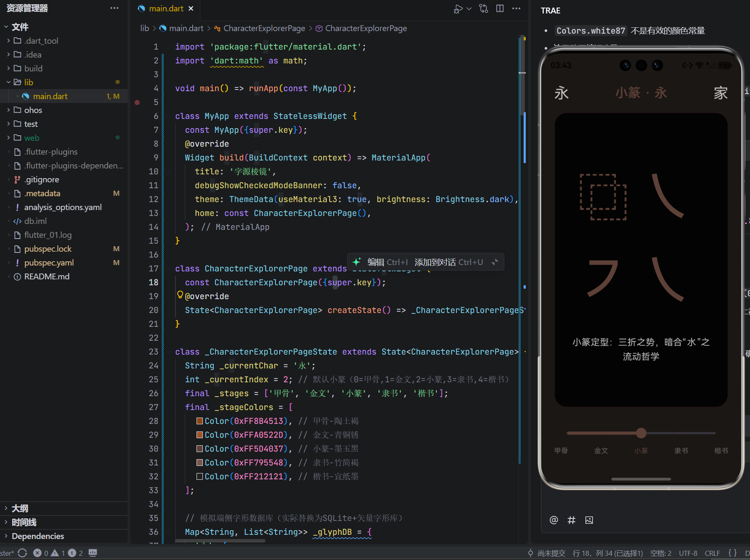Select 隶书 stage label in phone preview

(681, 450)
